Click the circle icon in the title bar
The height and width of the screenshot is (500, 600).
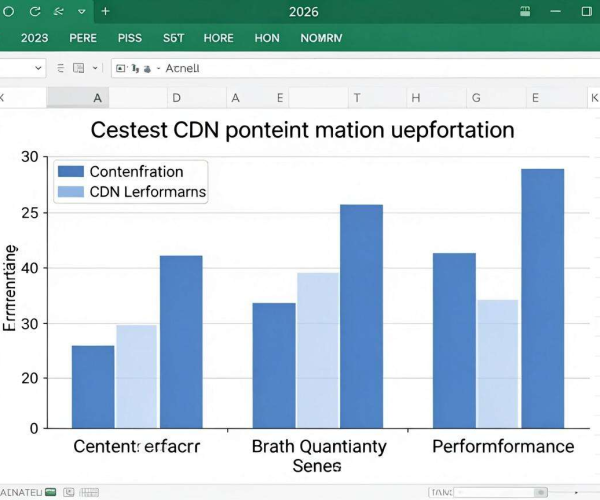[8, 11]
